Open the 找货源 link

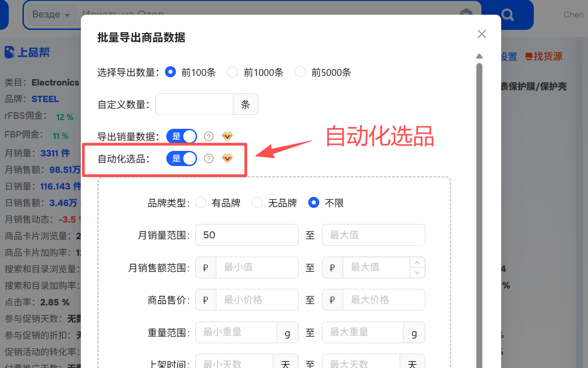(x=543, y=56)
